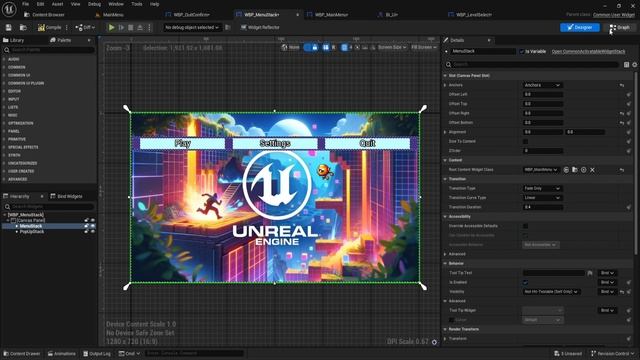640x360 pixels.
Task: Open the Transition Type dropdown
Action: 542,188
